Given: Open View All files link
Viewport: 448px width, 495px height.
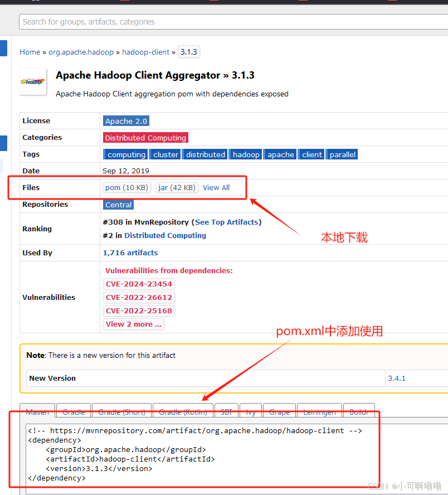Looking at the screenshot, I should 216,187.
